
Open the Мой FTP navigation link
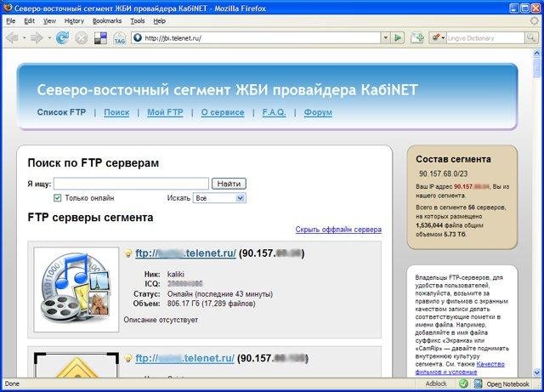click(x=165, y=112)
